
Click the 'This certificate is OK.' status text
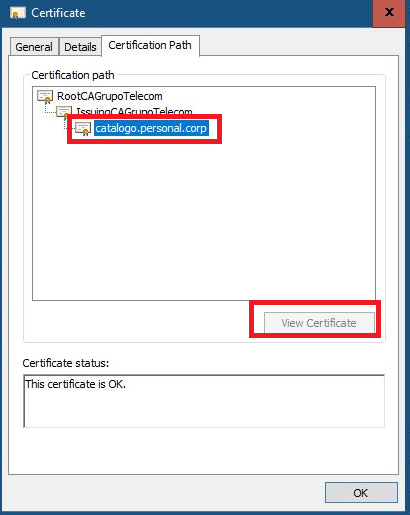(x=76, y=384)
